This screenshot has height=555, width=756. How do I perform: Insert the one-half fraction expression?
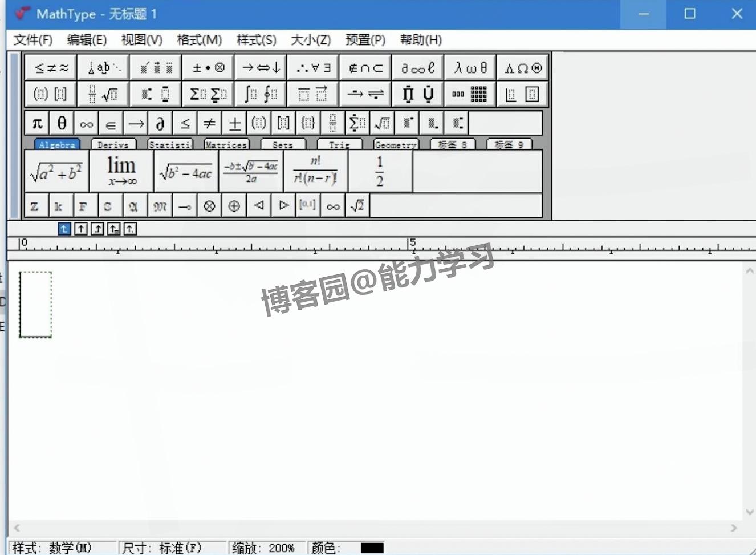click(x=380, y=171)
